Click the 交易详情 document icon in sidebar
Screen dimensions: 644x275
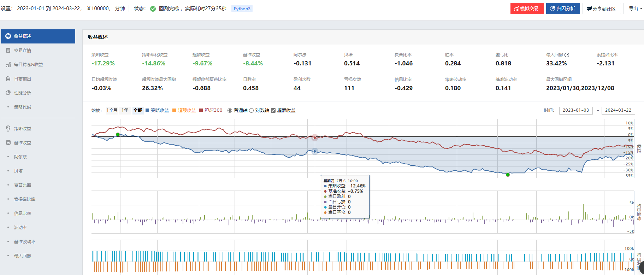point(8,51)
